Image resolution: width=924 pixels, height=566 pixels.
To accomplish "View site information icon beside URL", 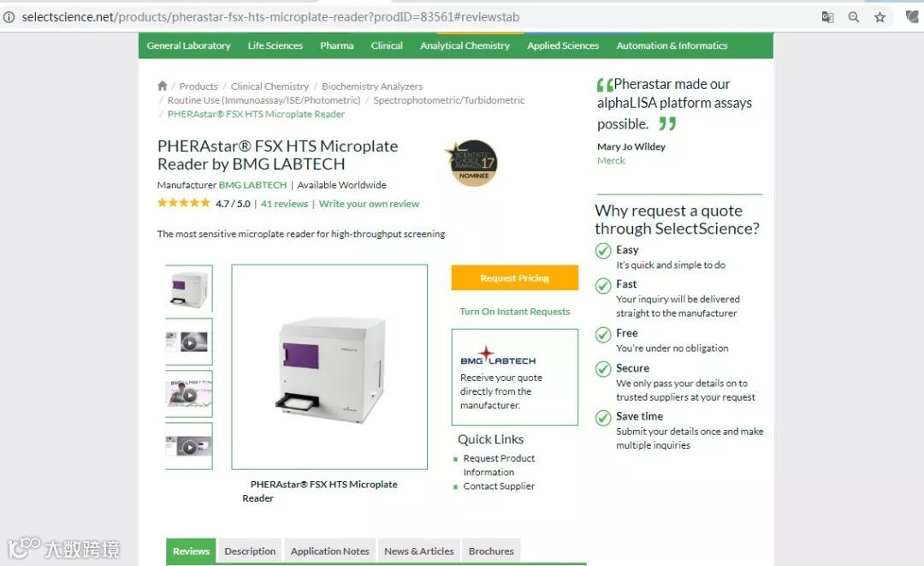I will [x=9, y=17].
